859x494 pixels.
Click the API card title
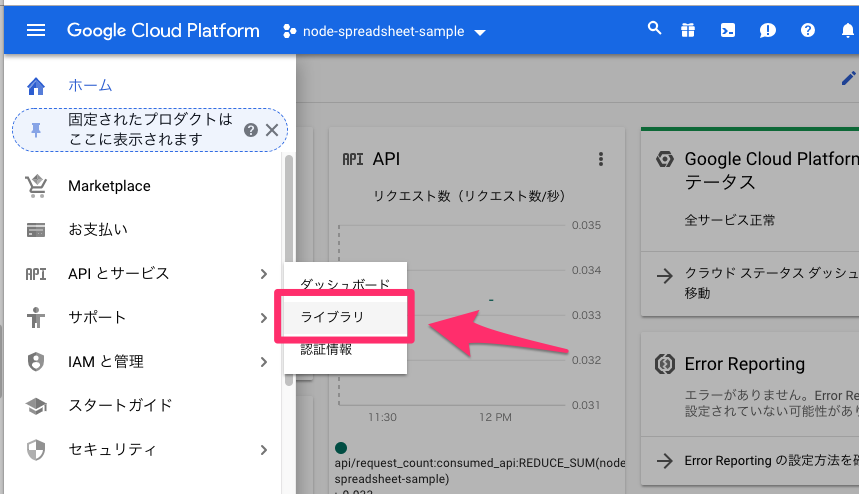pyautogui.click(x=386, y=159)
